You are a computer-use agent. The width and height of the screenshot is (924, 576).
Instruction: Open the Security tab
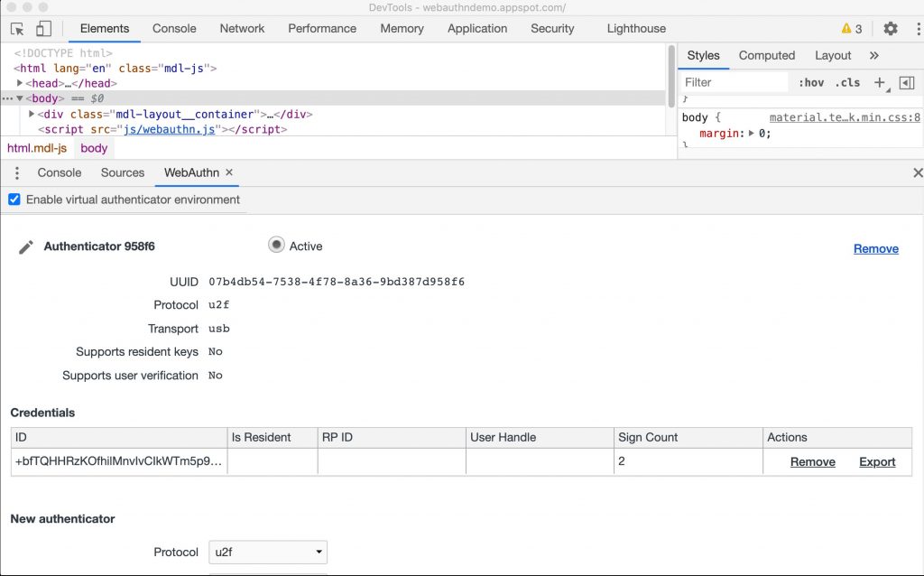click(551, 28)
